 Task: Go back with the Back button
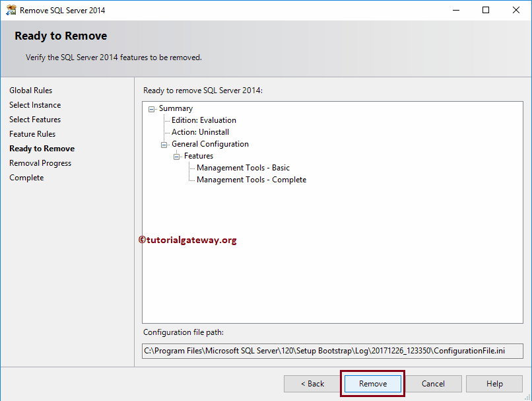click(x=312, y=384)
